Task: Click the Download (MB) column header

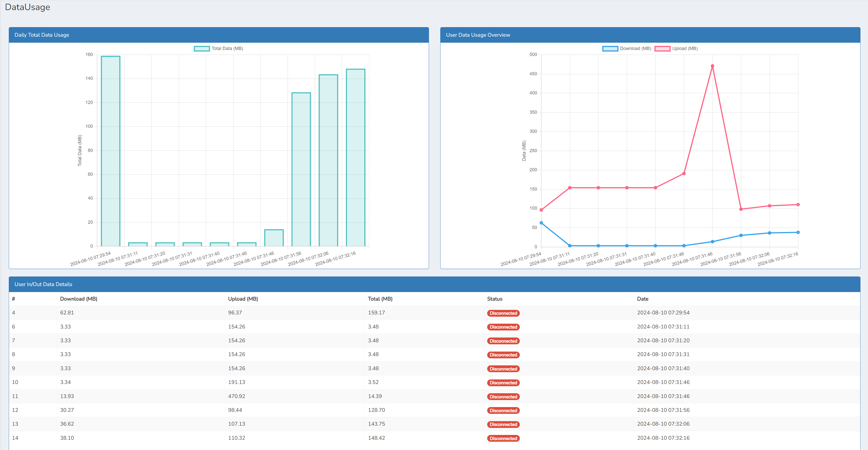Action: pyautogui.click(x=79, y=299)
